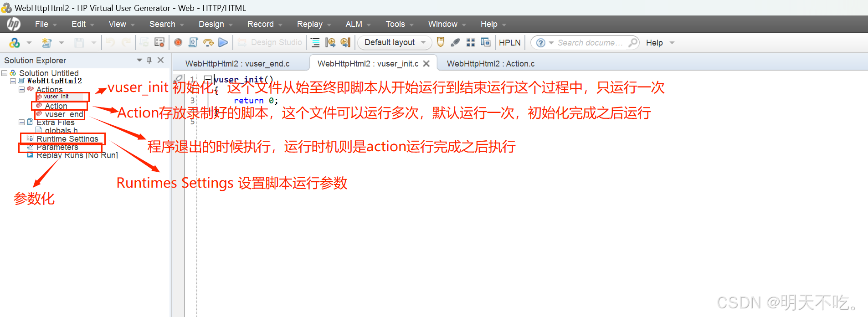868x317 pixels.
Task: Open the Add Script dropdown arrow
Action: 29,43
